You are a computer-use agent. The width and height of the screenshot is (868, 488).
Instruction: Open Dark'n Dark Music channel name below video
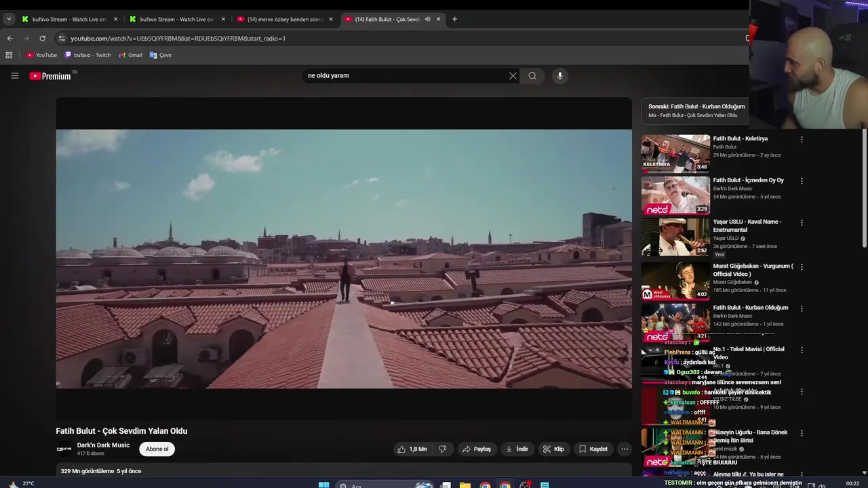tap(103, 445)
